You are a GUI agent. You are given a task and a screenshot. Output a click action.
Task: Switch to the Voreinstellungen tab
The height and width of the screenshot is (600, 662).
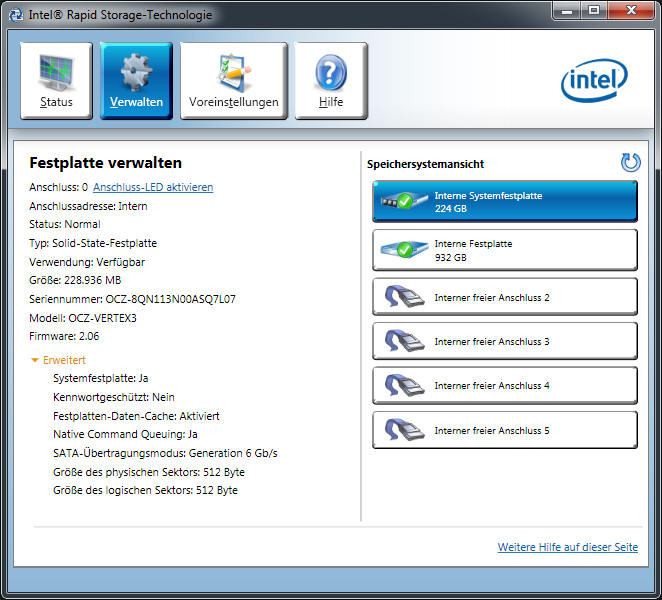click(x=234, y=81)
